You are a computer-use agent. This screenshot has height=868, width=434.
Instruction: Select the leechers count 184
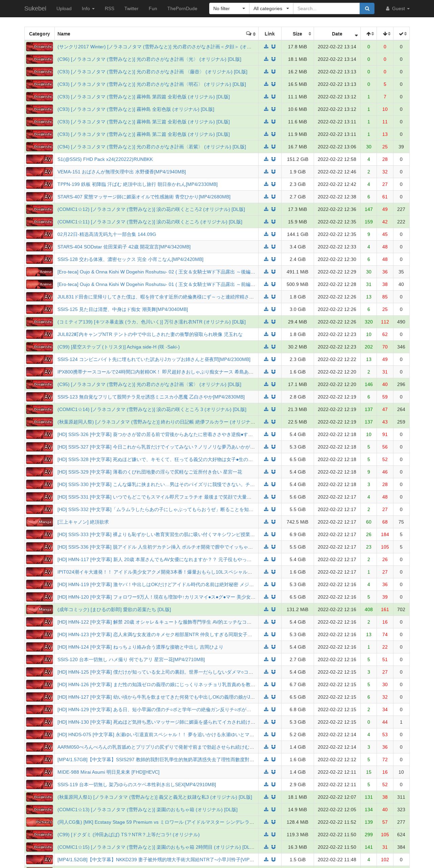tap(385, 534)
